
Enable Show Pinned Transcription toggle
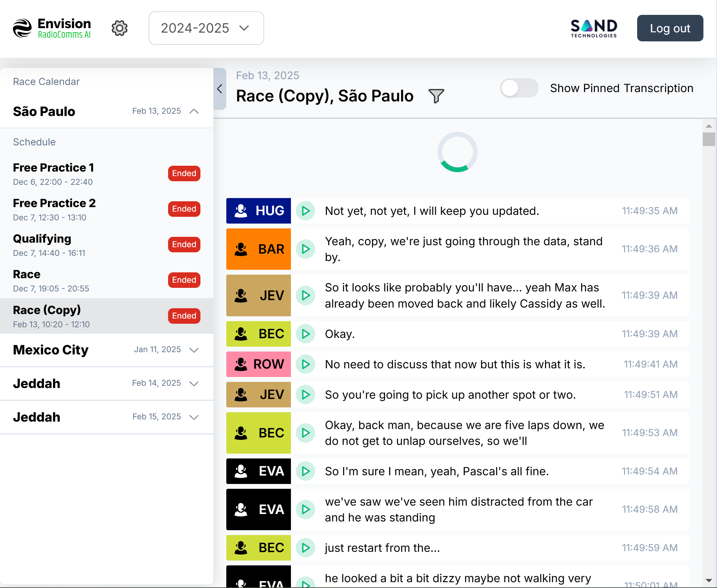click(519, 88)
